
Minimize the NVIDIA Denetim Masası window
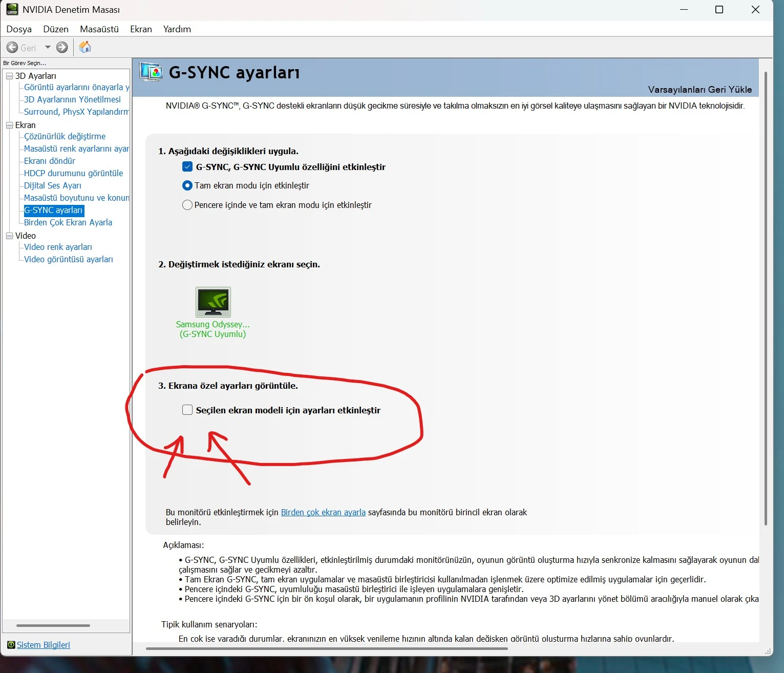684,10
